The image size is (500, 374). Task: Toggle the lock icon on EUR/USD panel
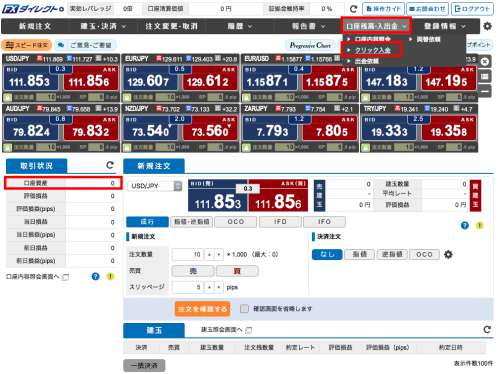246,97
